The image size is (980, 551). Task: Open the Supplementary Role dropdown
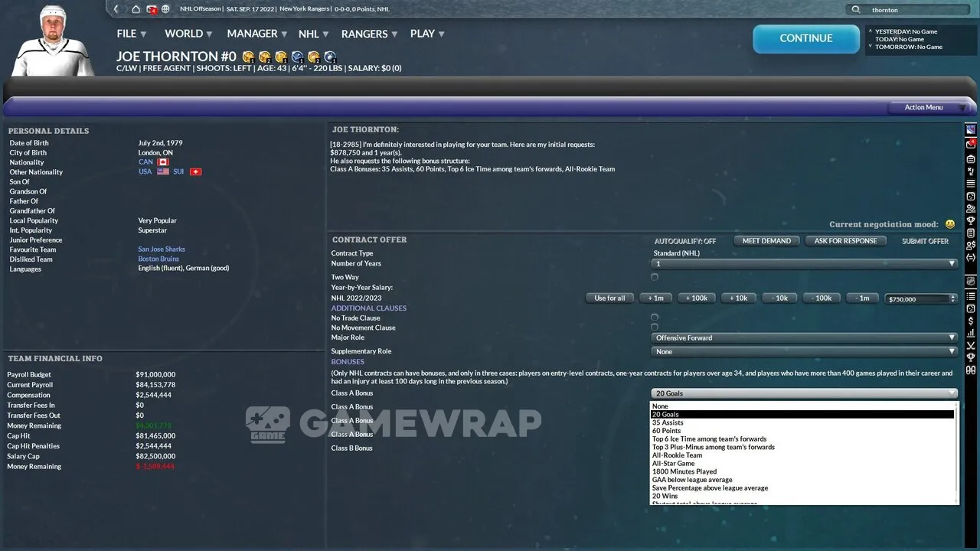point(804,351)
